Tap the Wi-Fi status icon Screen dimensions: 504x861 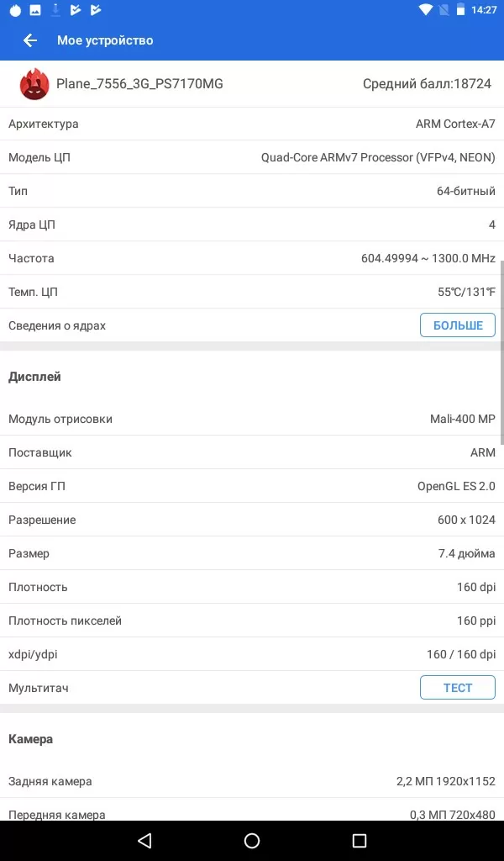[426, 10]
